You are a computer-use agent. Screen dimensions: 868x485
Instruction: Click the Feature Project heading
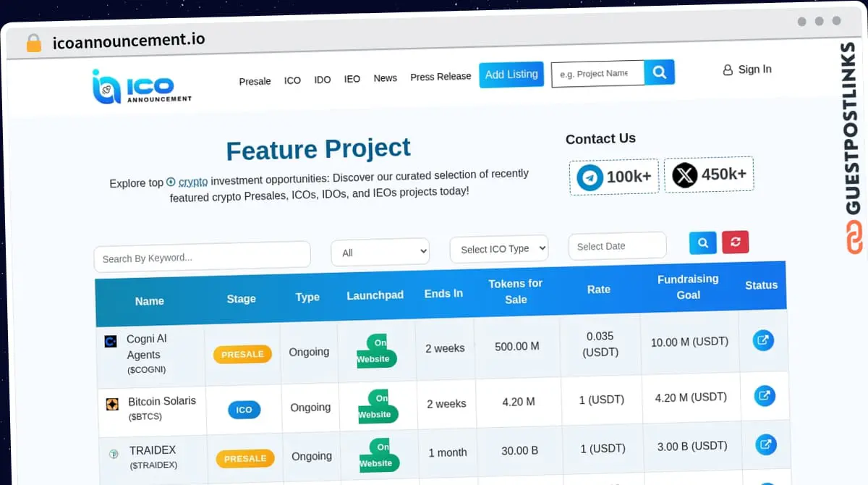[318, 149]
